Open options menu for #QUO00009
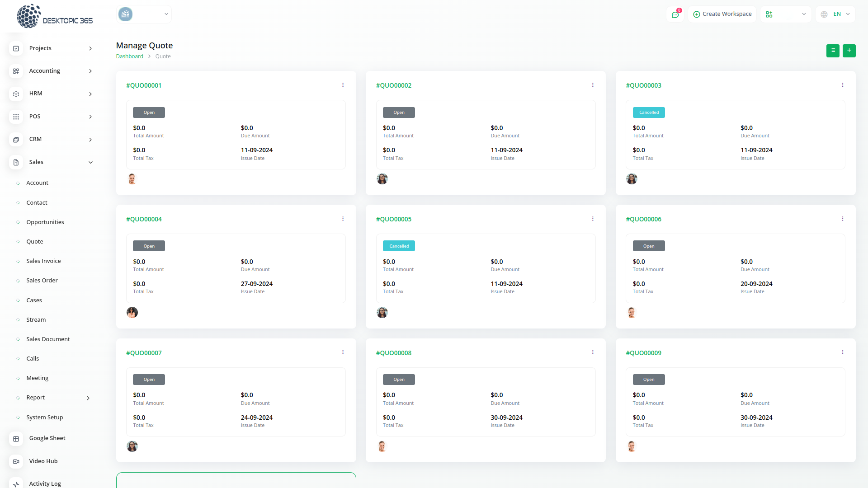The image size is (868, 488). [843, 352]
